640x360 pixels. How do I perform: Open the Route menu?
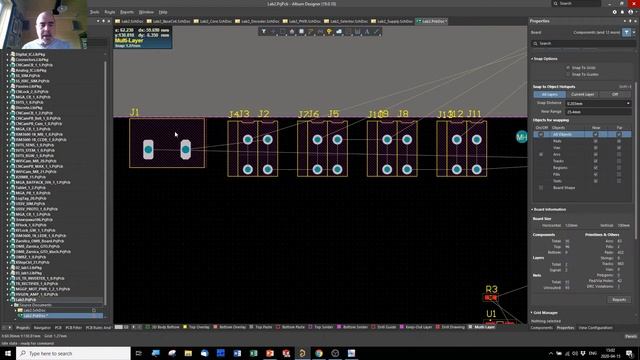pyautogui.click(x=110, y=12)
